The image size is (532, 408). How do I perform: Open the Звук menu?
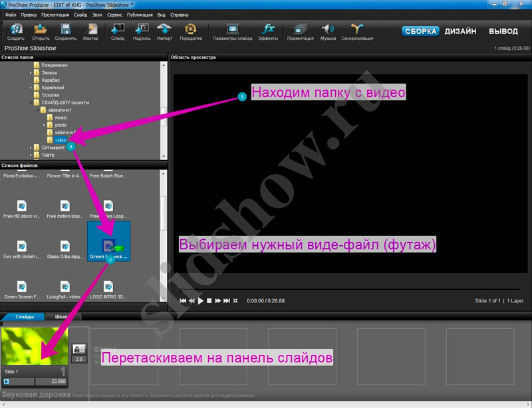point(97,15)
